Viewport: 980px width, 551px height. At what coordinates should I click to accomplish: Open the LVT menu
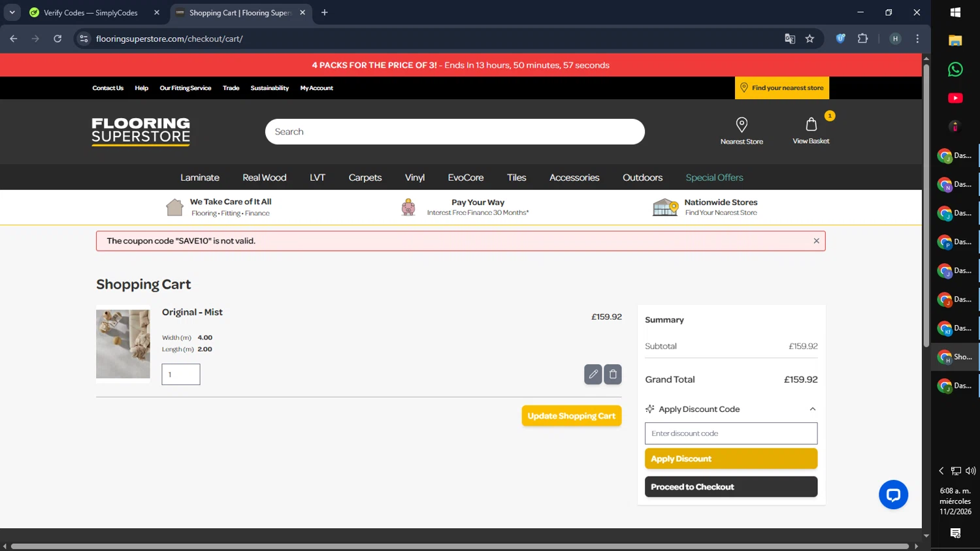click(318, 178)
